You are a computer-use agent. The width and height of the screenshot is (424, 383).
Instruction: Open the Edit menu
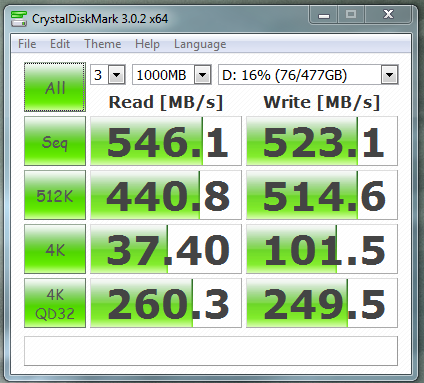coord(60,44)
